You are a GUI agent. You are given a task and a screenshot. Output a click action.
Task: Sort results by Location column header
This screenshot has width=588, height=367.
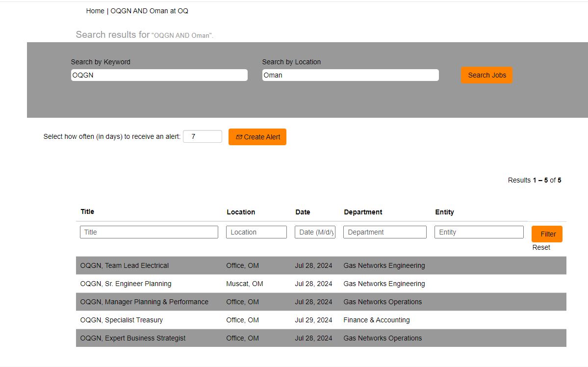pos(241,212)
